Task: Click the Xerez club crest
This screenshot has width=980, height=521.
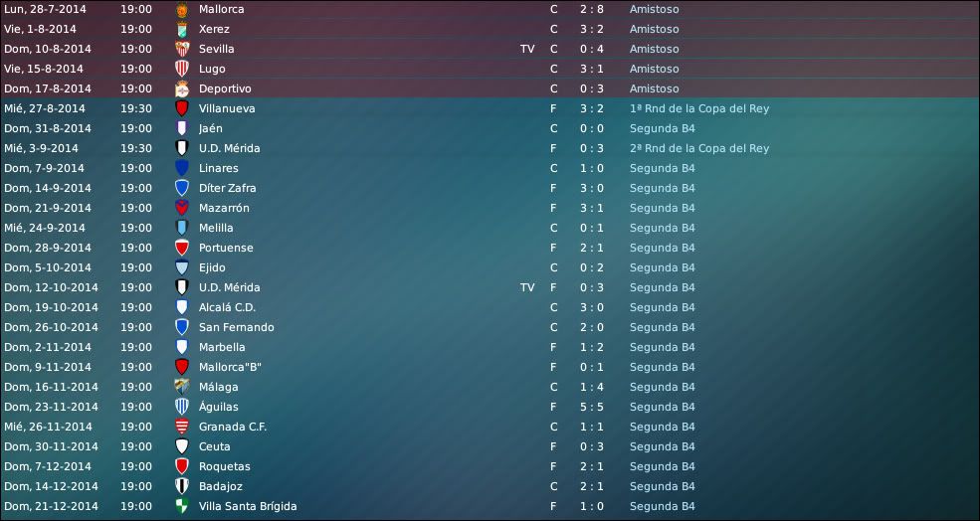Action: (x=182, y=29)
